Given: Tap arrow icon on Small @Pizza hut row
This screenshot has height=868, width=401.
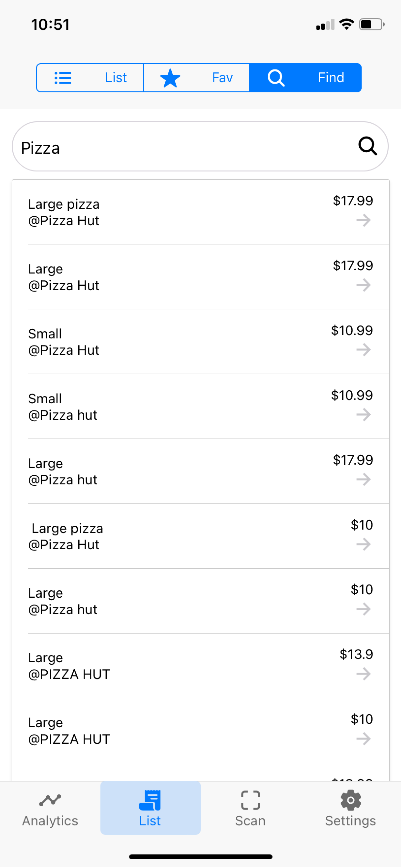Looking at the screenshot, I should 363,415.
